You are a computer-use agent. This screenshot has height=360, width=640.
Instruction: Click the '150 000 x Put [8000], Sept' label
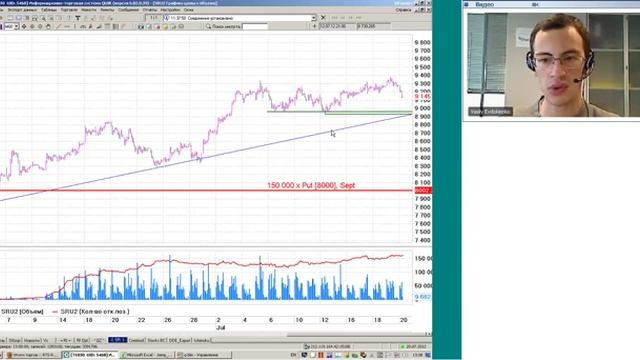click(x=311, y=185)
